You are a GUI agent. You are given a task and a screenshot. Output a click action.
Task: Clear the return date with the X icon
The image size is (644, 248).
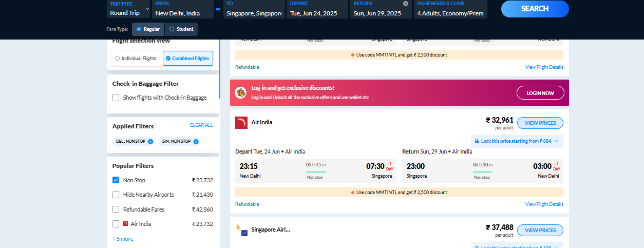[x=406, y=4]
